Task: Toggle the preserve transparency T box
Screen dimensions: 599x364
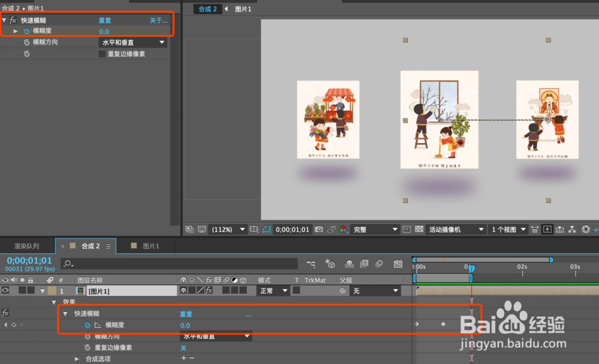Action: pyautogui.click(x=297, y=291)
